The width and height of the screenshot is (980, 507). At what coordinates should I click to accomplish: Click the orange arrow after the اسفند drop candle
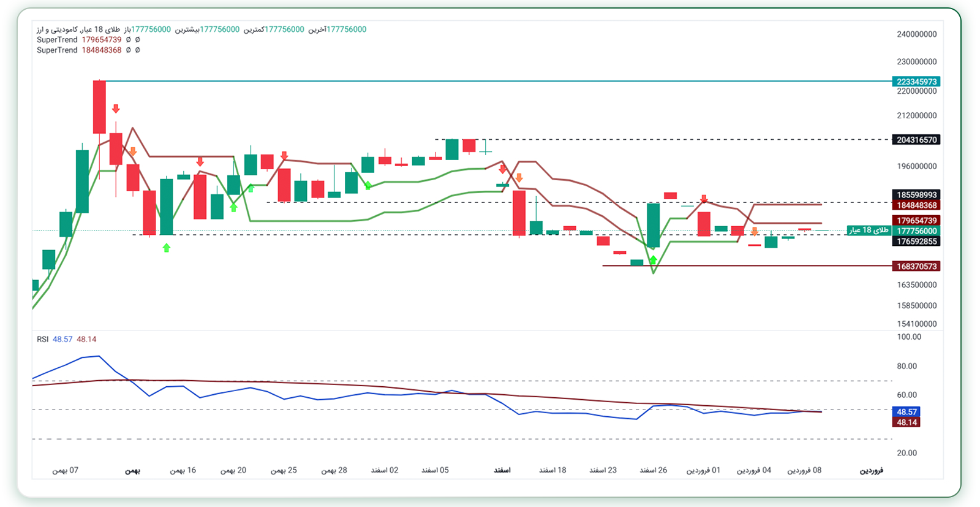(519, 178)
